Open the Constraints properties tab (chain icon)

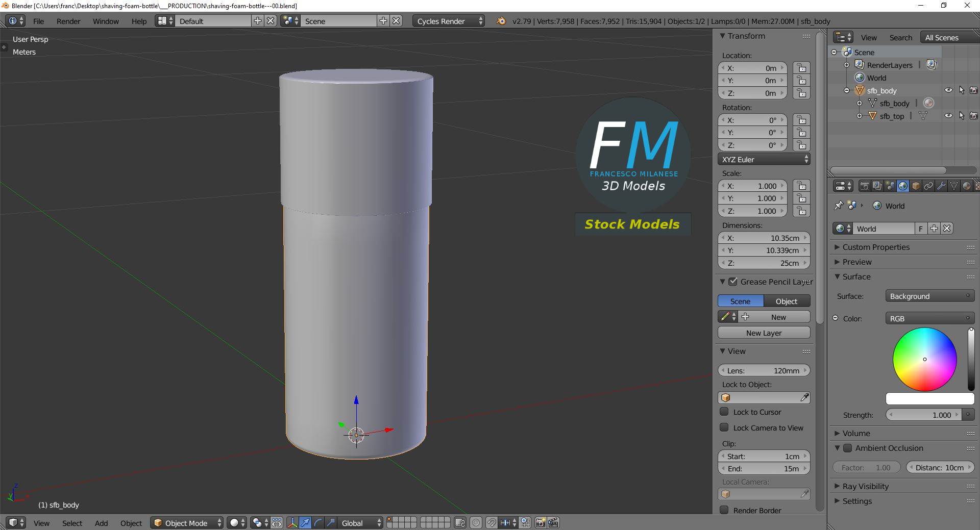[928, 186]
